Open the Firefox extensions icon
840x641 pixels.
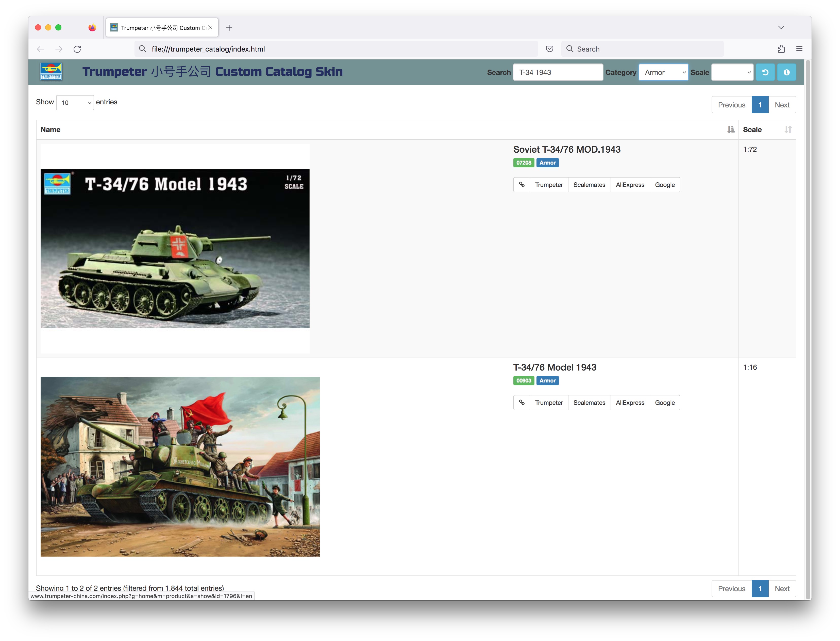[781, 49]
